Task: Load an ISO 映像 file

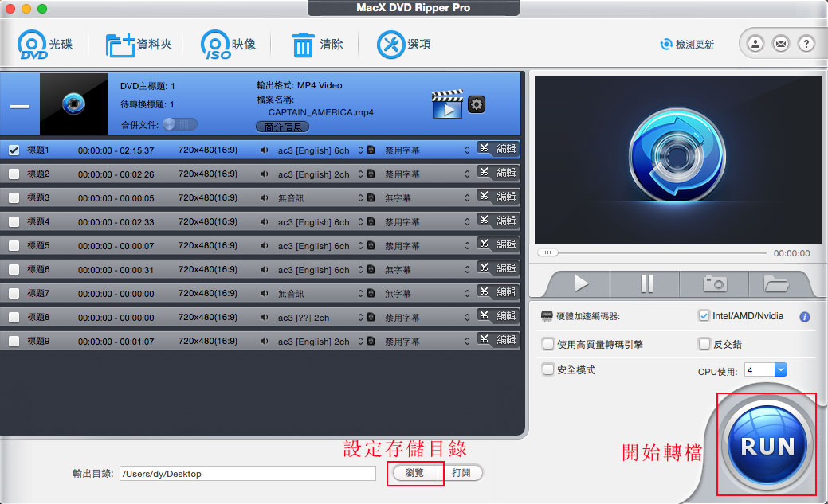Action: click(228, 45)
